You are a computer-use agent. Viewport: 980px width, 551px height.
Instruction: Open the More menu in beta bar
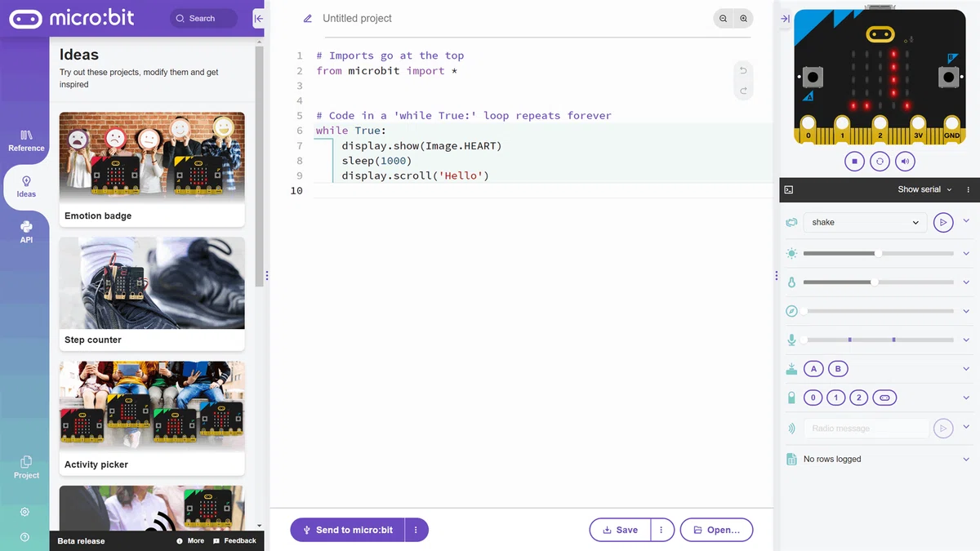pyautogui.click(x=190, y=540)
